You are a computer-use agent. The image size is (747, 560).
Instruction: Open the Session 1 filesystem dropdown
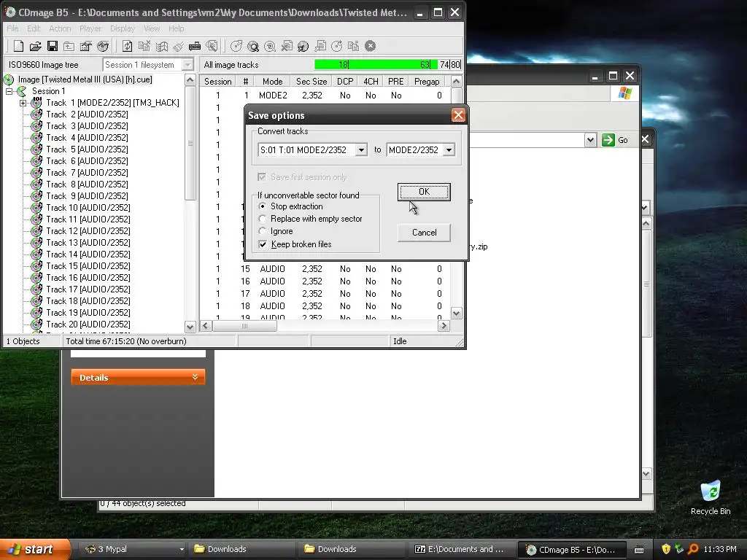[x=188, y=65]
